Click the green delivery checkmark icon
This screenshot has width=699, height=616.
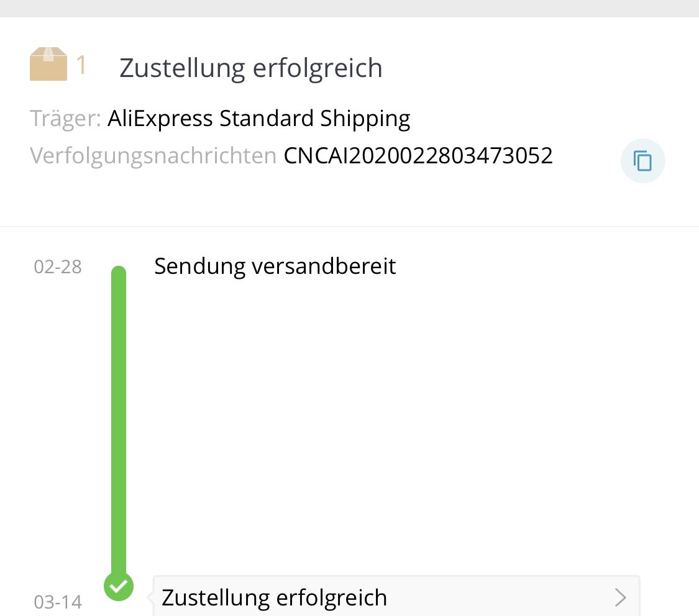(x=119, y=586)
